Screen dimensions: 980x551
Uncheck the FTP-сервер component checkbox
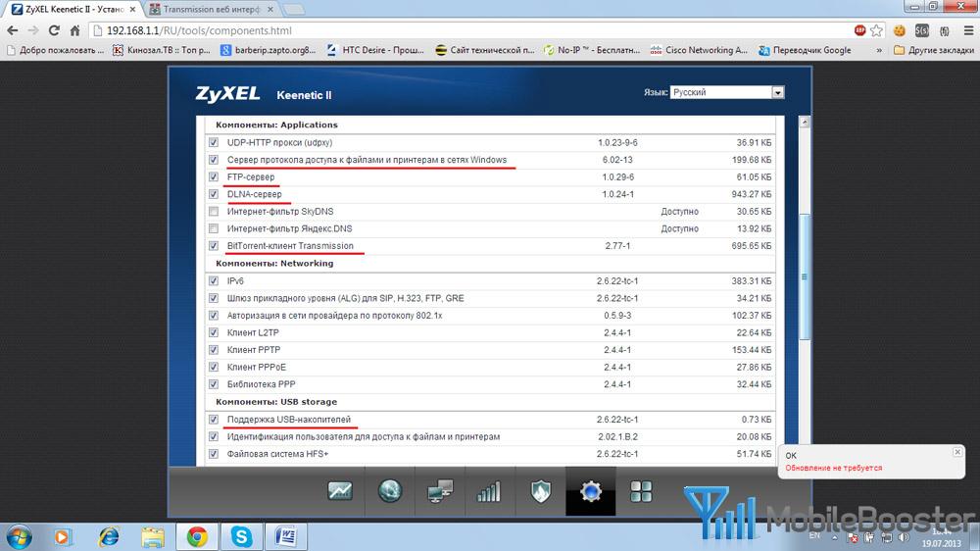coord(214,177)
